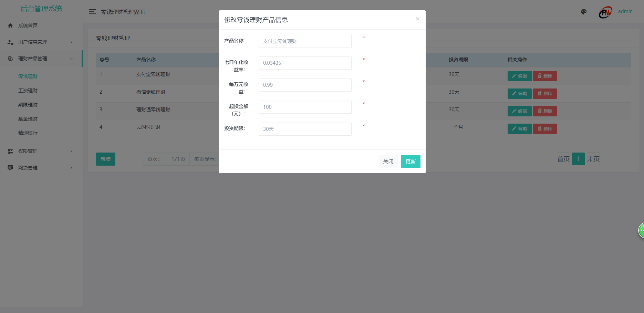Click the hamburger menu collapse icon
The image size is (644, 313).
point(92,12)
